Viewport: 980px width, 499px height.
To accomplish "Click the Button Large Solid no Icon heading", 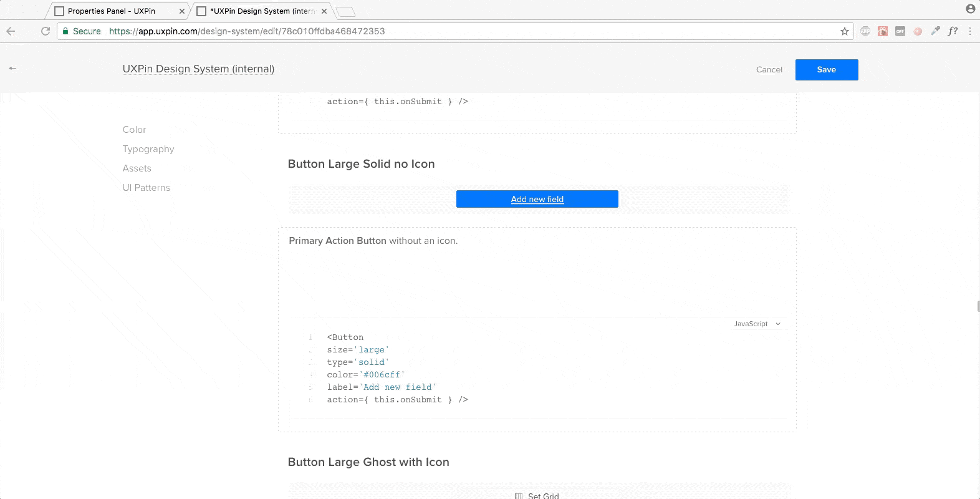I will [x=362, y=164].
